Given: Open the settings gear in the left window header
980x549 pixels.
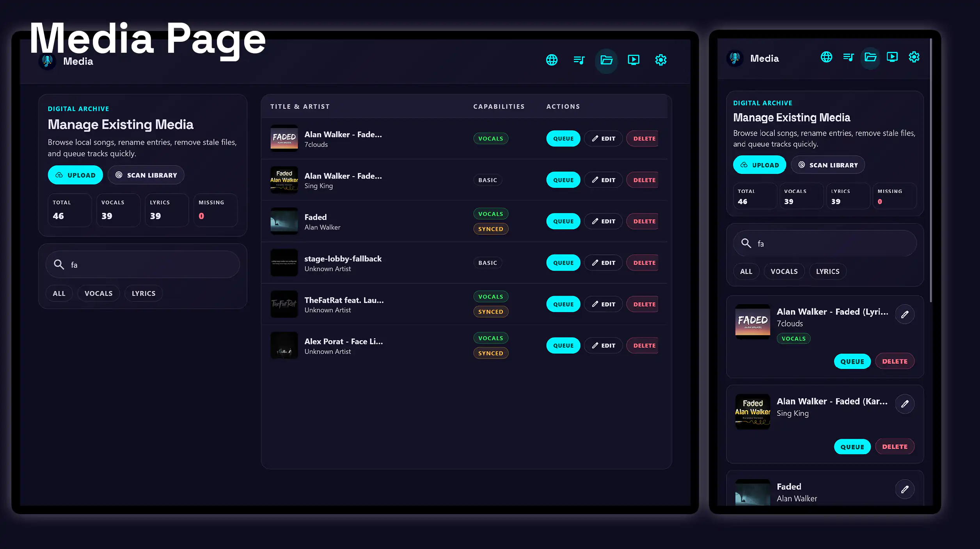Looking at the screenshot, I should [661, 60].
